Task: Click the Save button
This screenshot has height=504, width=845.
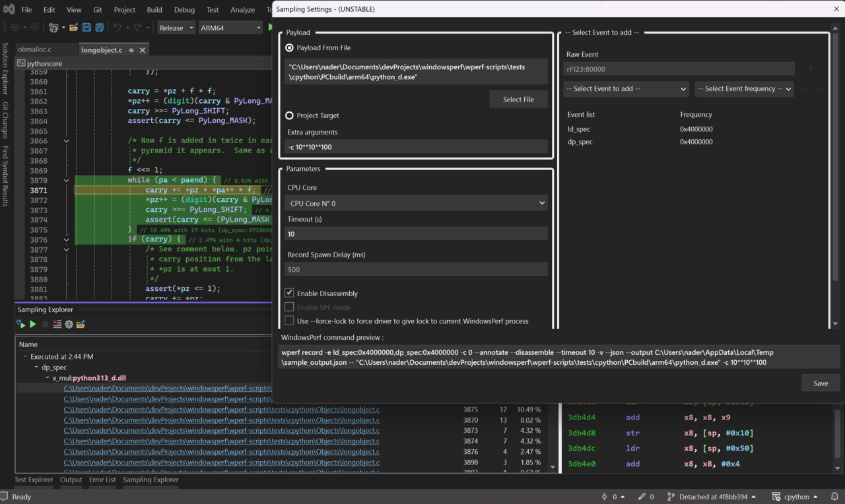Action: (821, 383)
